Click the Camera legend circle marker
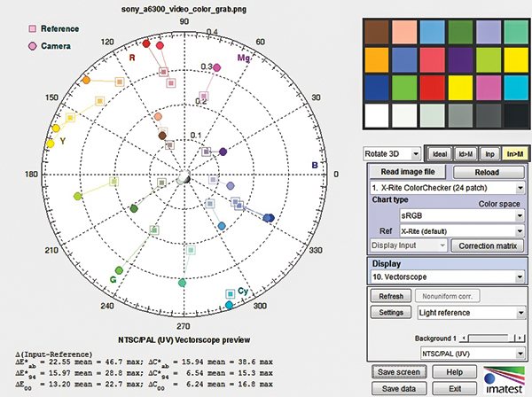Screen dimensions: 532x397 (33, 46)
